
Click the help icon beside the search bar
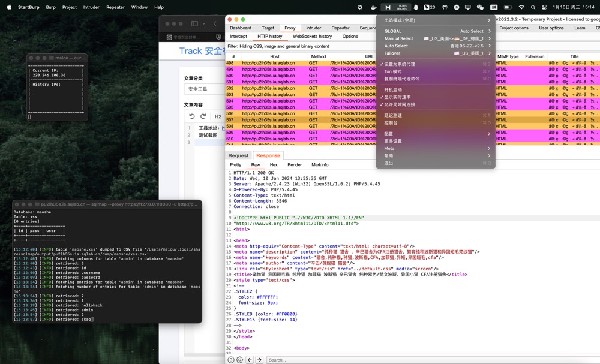coord(231,360)
